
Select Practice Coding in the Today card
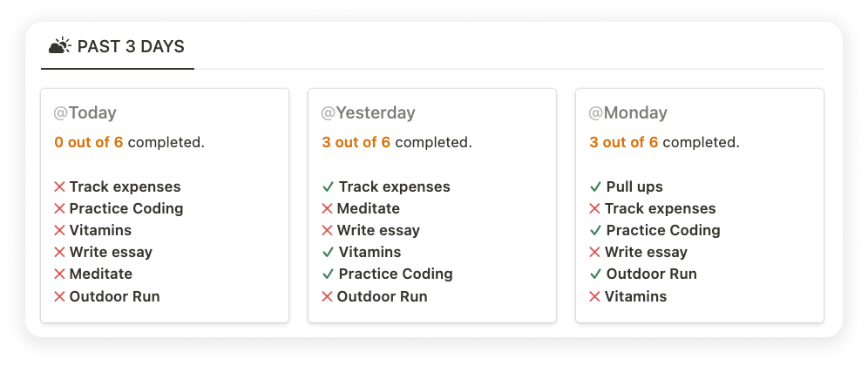coord(126,209)
